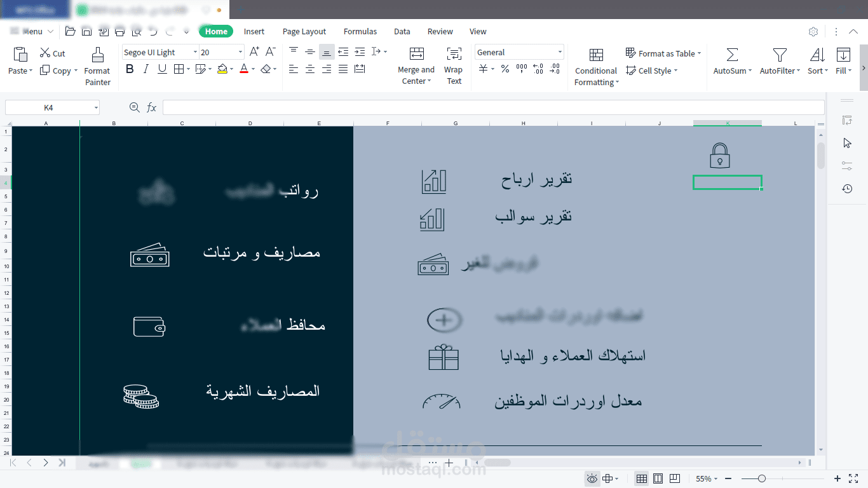Save the workbook
The height and width of the screenshot is (488, 868).
(86, 31)
